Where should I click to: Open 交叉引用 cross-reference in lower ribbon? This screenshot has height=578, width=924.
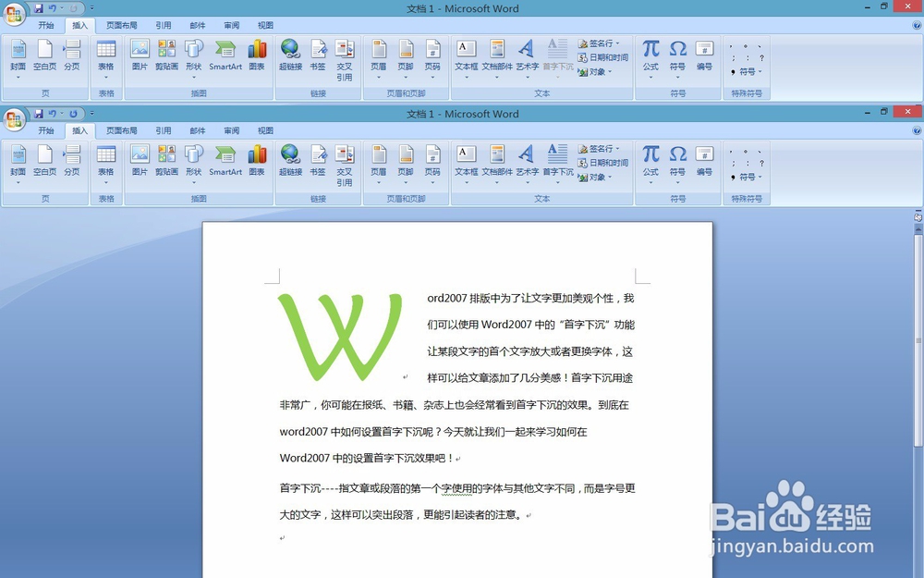click(345, 166)
